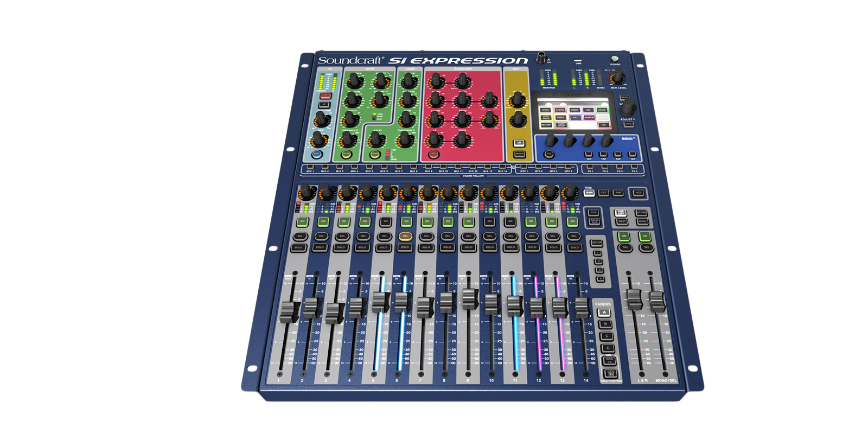Solo channel 9

coord(468,247)
